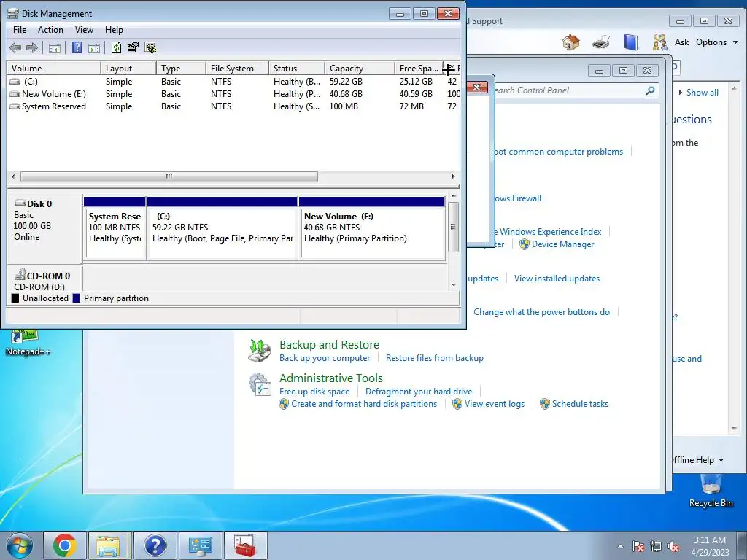Image resolution: width=747 pixels, height=560 pixels.
Task: Open the Action Center flag tray icon
Action: (638, 547)
